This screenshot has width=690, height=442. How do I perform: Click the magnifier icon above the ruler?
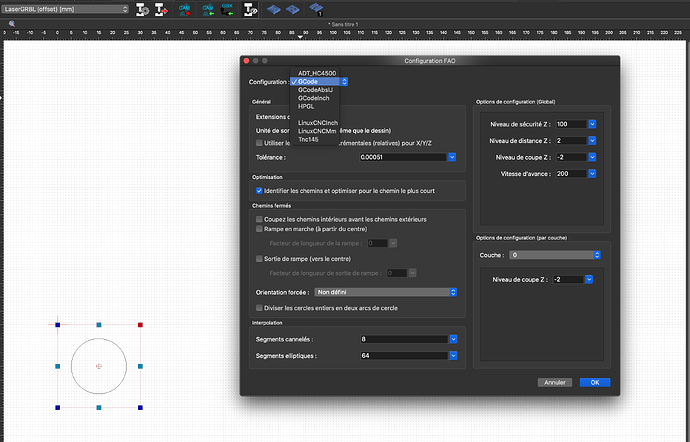(12, 24)
